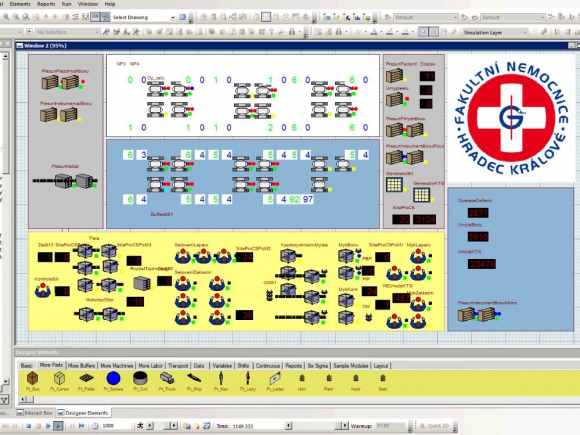Click the PresunPacient box icon
The width and height of the screenshot is (580, 435).
point(395,75)
